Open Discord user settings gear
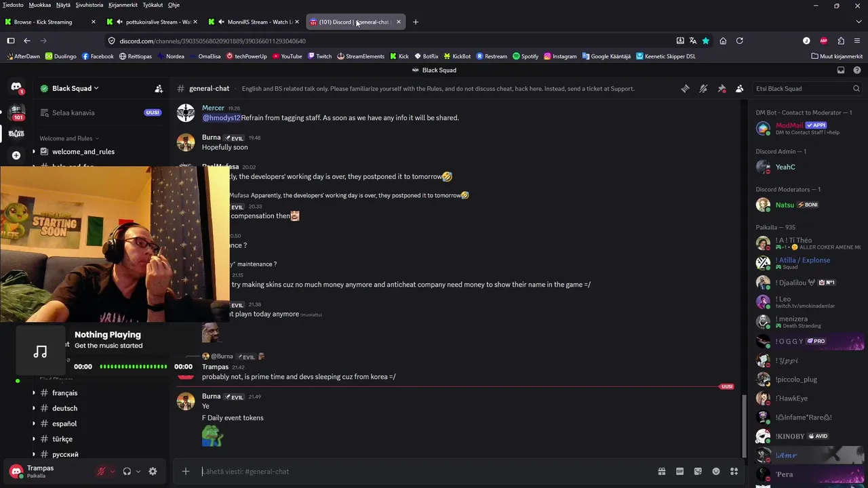 pyautogui.click(x=153, y=472)
